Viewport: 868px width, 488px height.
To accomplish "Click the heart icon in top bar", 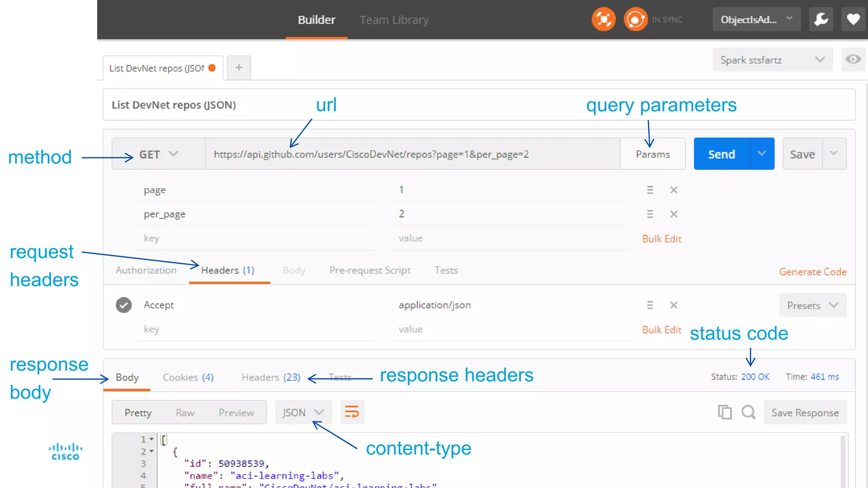I will (x=853, y=19).
